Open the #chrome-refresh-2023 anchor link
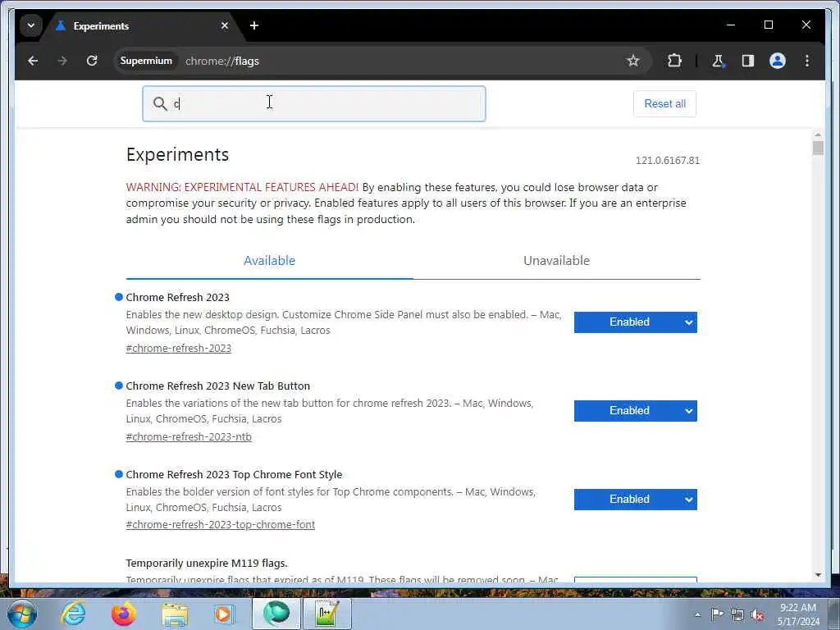The image size is (840, 630). tap(178, 348)
